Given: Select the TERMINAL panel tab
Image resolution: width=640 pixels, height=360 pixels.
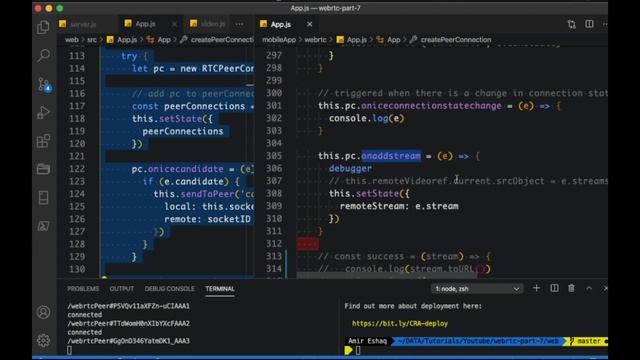Looking at the screenshot, I should coord(220,289).
